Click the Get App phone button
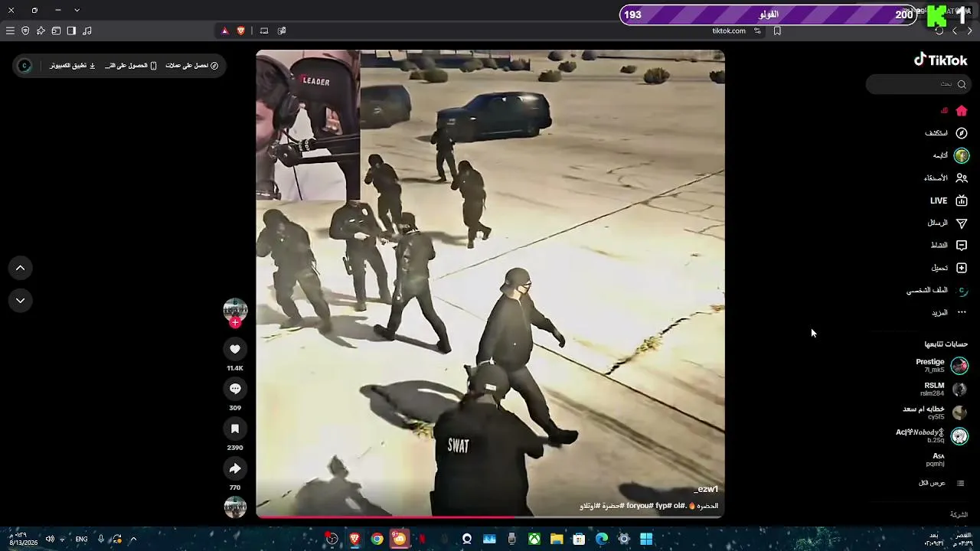The width and height of the screenshot is (980, 551). (x=131, y=66)
